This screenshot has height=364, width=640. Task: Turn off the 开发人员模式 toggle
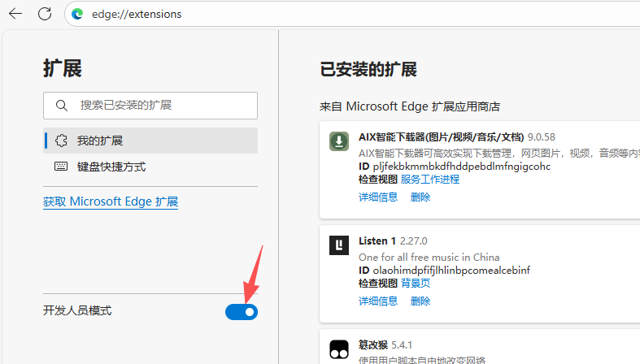point(242,312)
